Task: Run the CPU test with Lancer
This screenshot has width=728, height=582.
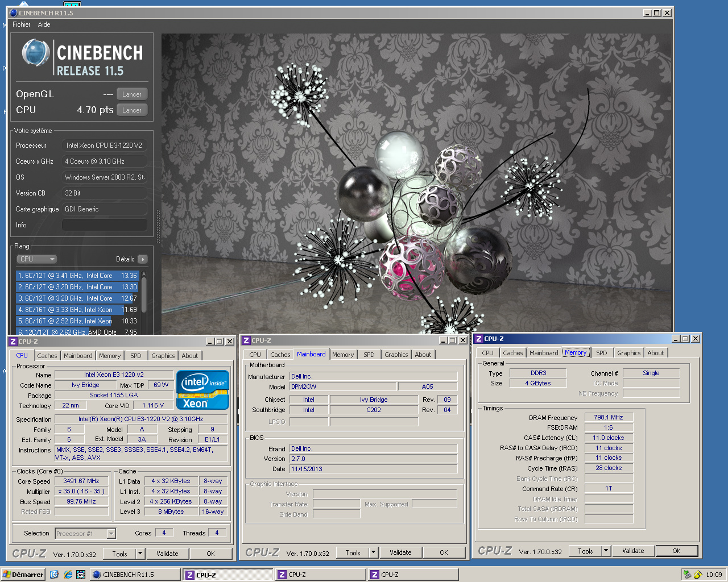Action: 132,110
